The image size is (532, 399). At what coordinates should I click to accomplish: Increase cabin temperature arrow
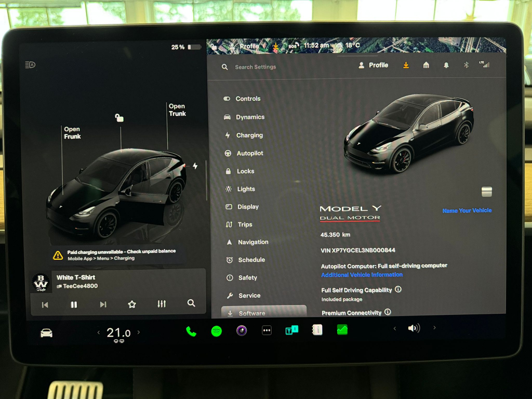click(x=138, y=332)
